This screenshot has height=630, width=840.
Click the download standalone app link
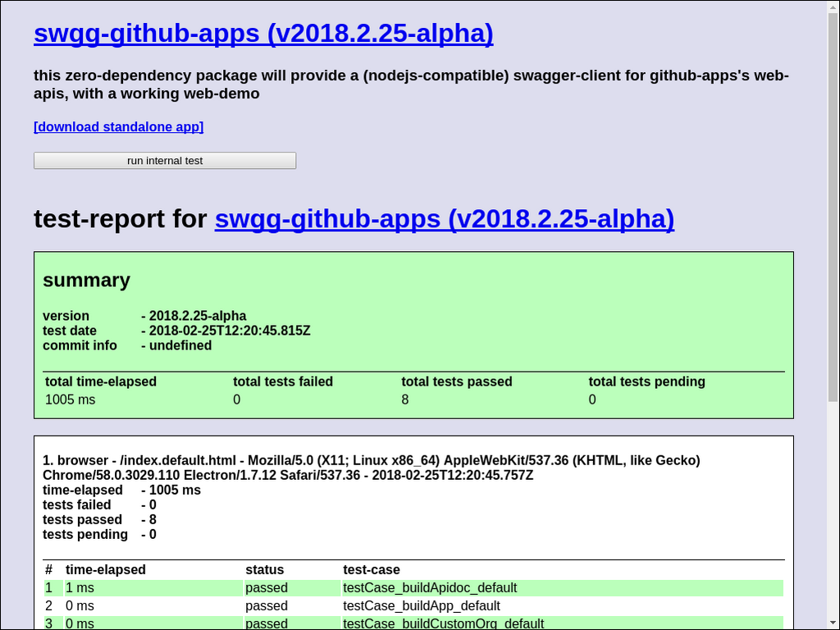[x=118, y=127]
